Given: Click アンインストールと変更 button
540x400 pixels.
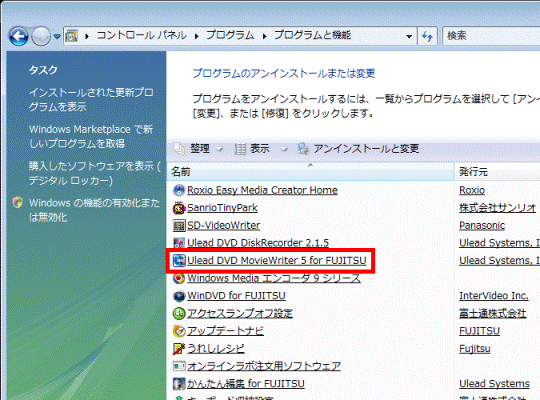Looking at the screenshot, I should tap(366, 149).
